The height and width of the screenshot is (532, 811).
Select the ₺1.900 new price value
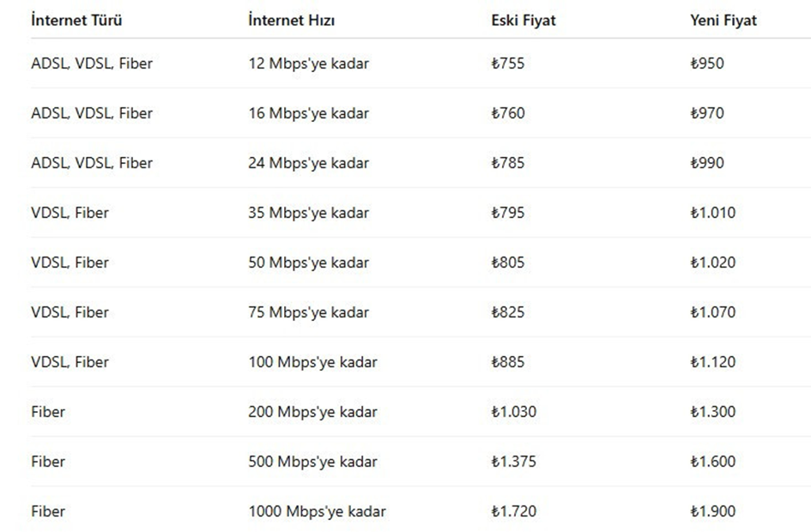712,511
